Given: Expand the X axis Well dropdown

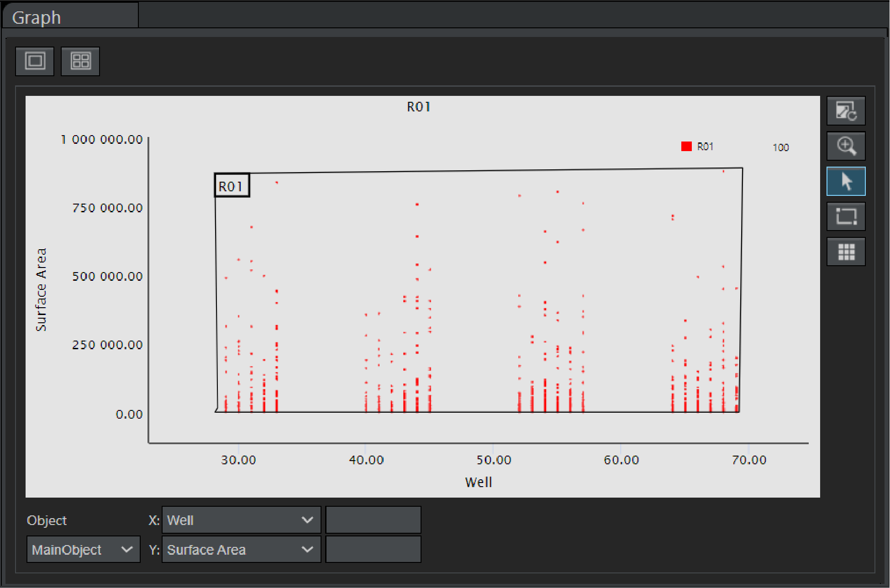Looking at the screenshot, I should 241,520.
